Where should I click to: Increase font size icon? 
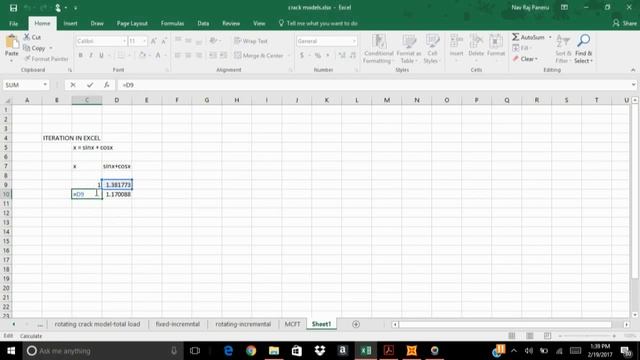click(154, 41)
